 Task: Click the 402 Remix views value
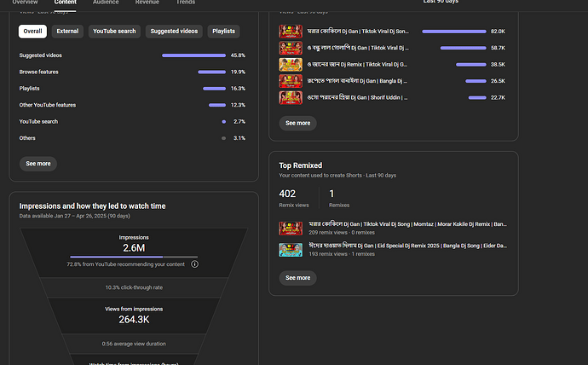287,194
